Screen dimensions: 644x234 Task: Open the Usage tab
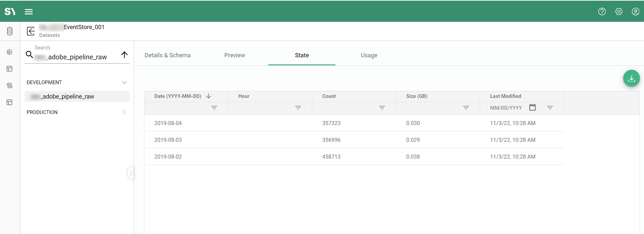pyautogui.click(x=369, y=55)
